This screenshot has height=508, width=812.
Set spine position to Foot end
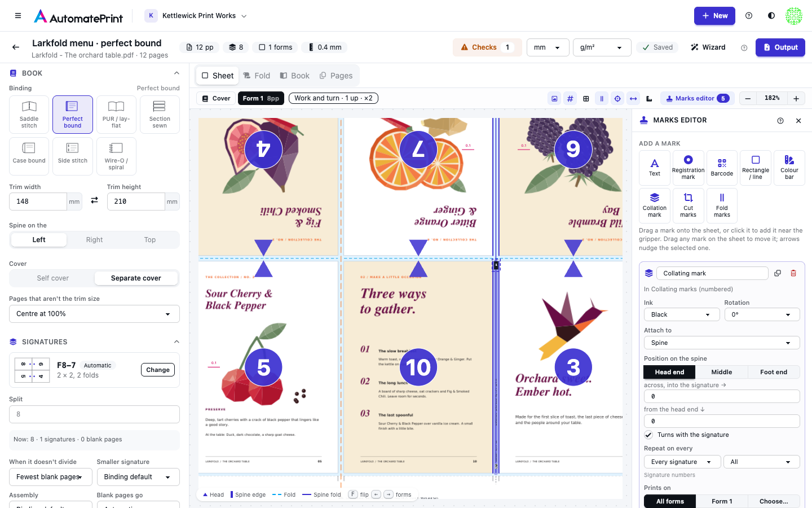click(x=774, y=372)
